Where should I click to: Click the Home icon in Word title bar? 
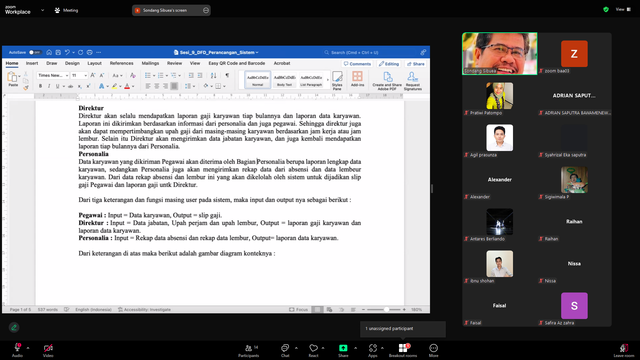point(49,53)
